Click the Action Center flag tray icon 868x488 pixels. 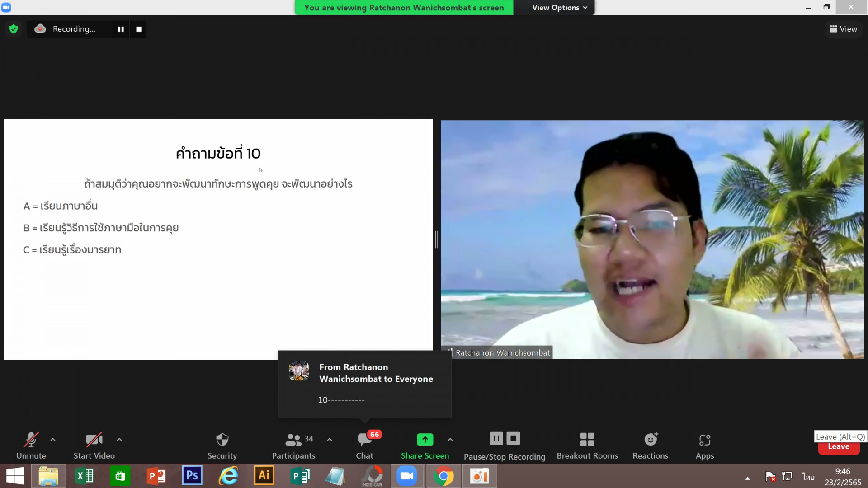coord(770,476)
